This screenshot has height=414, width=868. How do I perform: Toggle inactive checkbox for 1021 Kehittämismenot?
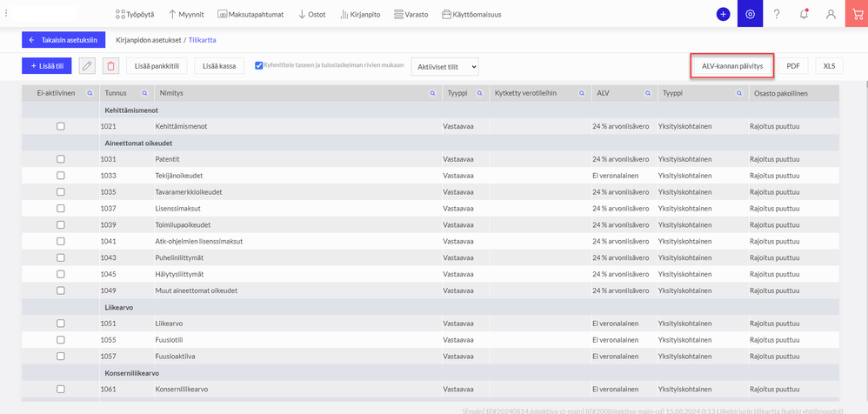point(60,126)
